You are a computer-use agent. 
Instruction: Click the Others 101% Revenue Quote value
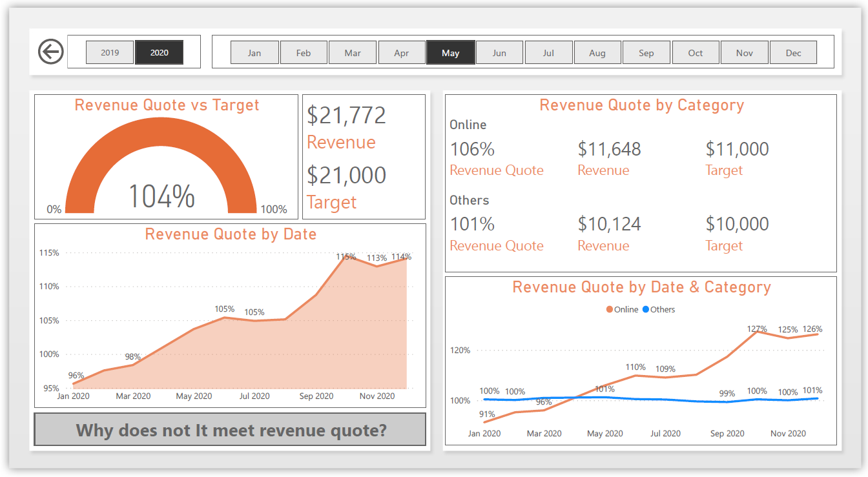[x=472, y=225]
